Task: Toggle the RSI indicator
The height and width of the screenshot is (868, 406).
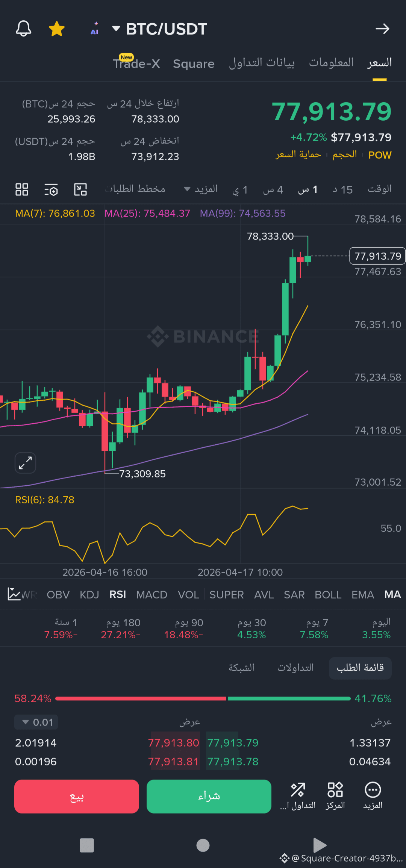Action: pos(118,595)
